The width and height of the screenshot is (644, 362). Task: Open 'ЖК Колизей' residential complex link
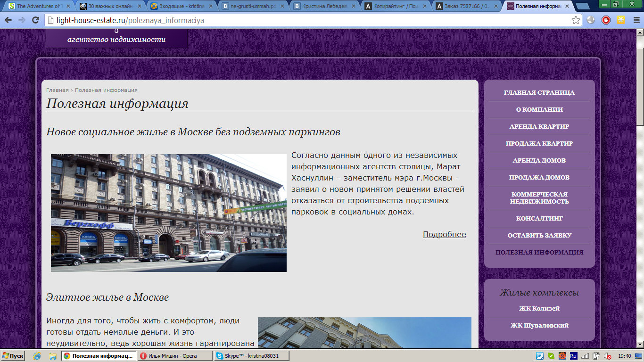click(x=539, y=309)
